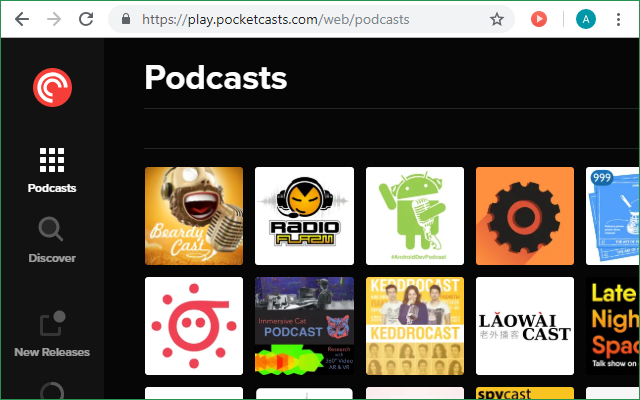Open the Chrome three-dot menu
The width and height of the screenshot is (640, 400).
point(618,19)
